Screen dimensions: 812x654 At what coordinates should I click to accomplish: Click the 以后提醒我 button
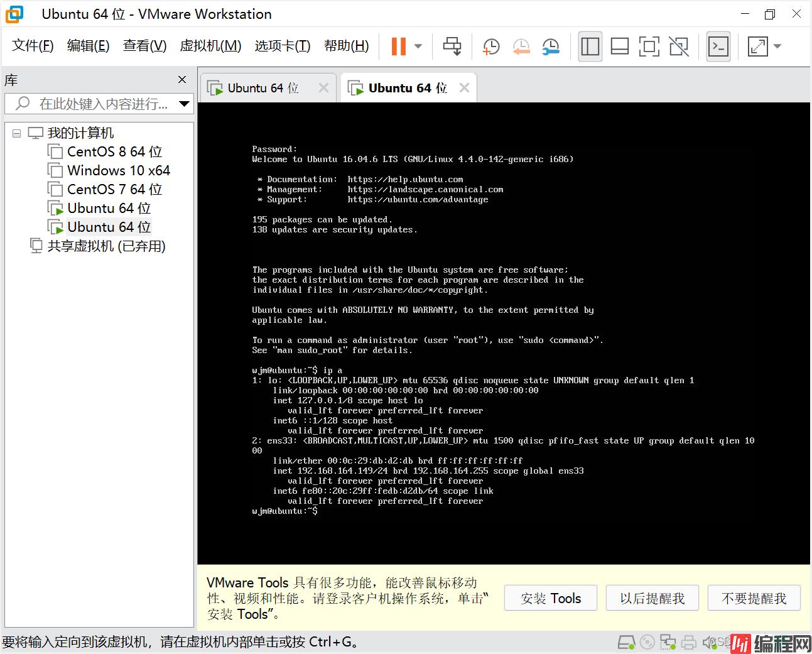pos(652,598)
